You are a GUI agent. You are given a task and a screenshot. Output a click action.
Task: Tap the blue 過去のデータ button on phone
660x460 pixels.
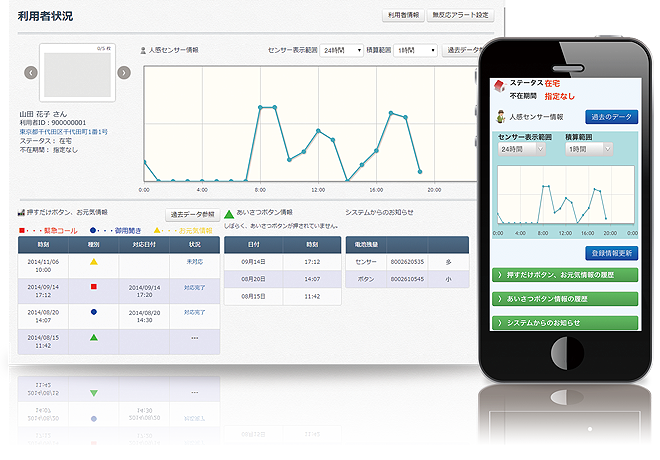tap(612, 117)
